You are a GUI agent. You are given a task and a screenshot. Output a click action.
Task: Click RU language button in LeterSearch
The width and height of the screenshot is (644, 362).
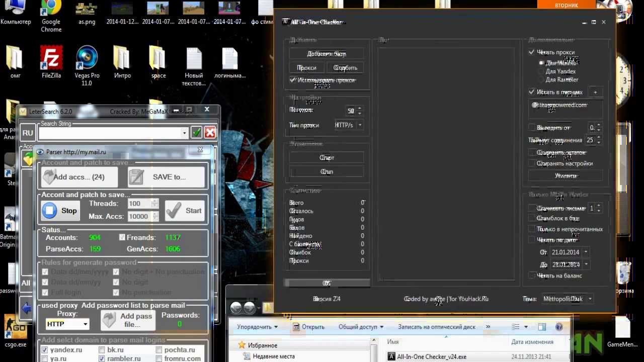(x=28, y=133)
